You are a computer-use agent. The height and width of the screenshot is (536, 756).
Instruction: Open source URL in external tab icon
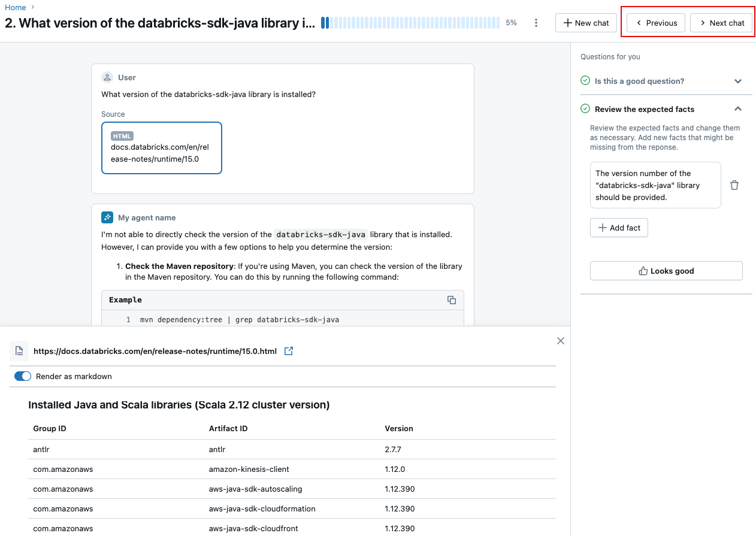tap(289, 351)
